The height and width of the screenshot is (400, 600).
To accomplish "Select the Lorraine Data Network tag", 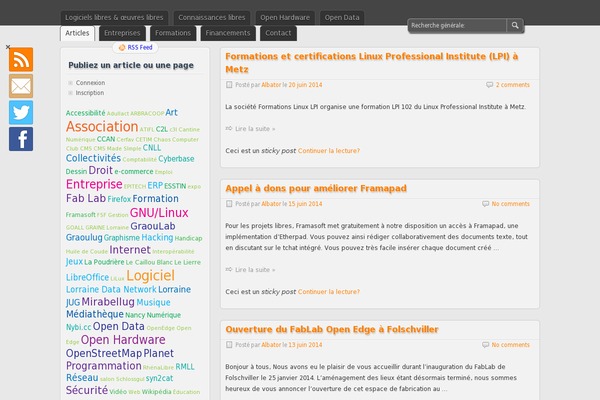I will pyautogui.click(x=111, y=289).
